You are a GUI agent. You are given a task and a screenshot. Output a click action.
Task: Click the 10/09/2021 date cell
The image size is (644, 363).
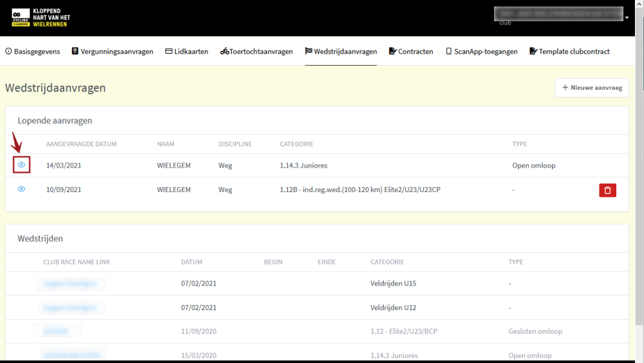pos(64,190)
